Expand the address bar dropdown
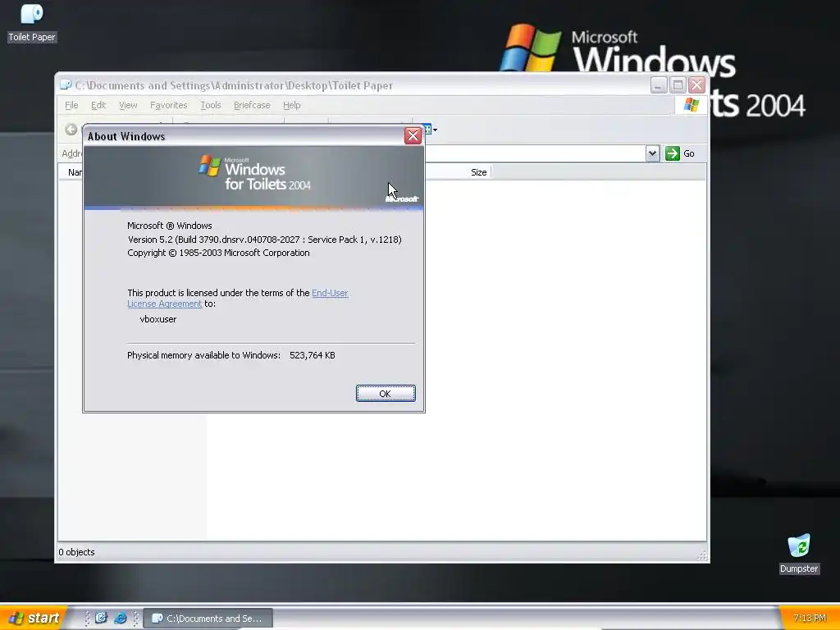 tap(652, 153)
